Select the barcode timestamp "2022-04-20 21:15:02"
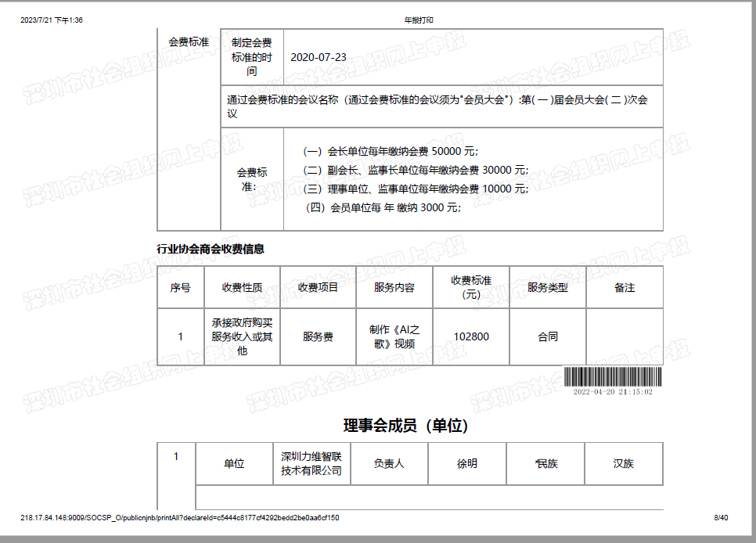Screen dimensions: 756x543 point(613,392)
